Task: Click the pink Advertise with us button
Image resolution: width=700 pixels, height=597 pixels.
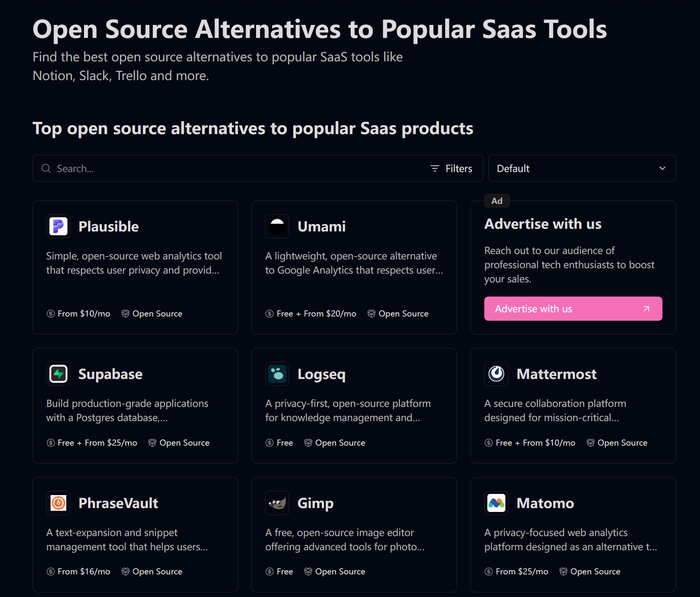Action: 573,309
